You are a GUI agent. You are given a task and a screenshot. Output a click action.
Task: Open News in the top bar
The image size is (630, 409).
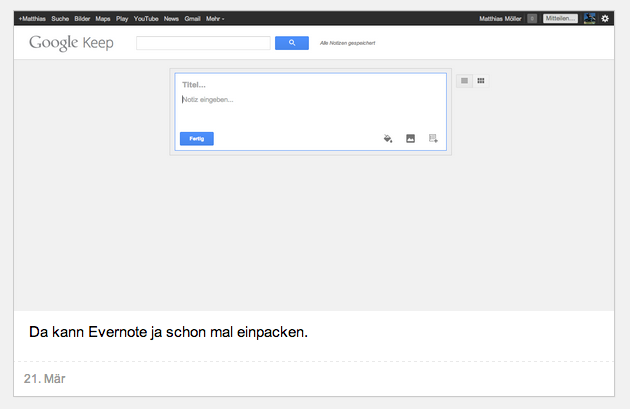171,18
